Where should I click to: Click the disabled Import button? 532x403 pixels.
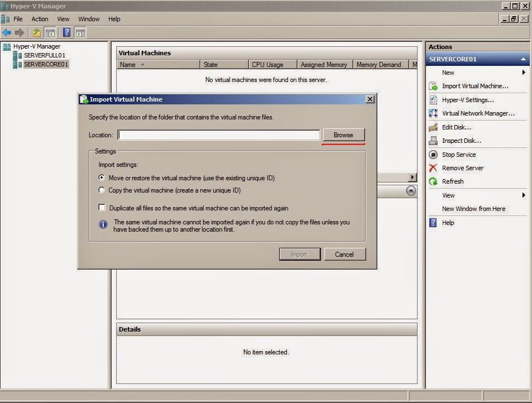coord(300,254)
